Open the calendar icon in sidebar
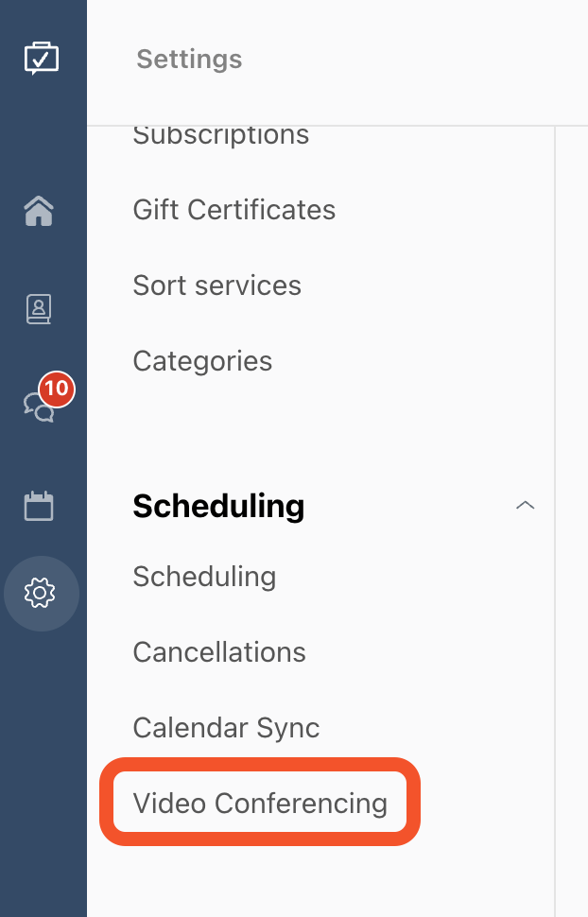The width and height of the screenshot is (588, 917). point(39,505)
